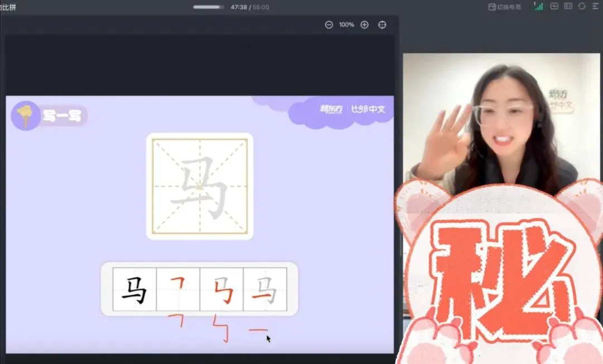The image size is (603, 364).
Task: Zoom out the courseware with minus icon
Action: pyautogui.click(x=329, y=25)
